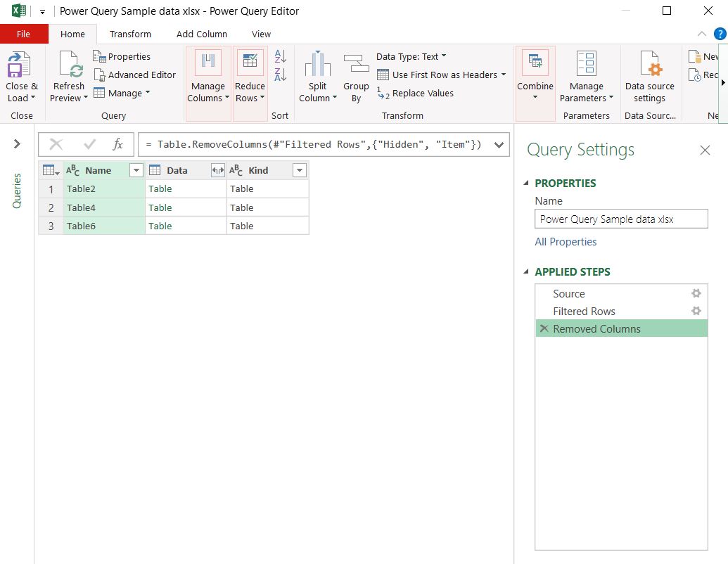
Task: Switch to the Home tab
Action: 72,34
